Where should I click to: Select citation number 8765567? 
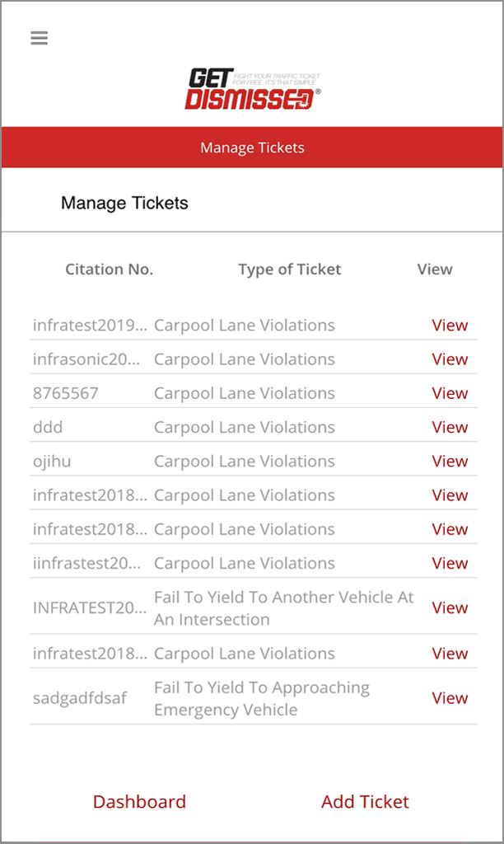66,393
